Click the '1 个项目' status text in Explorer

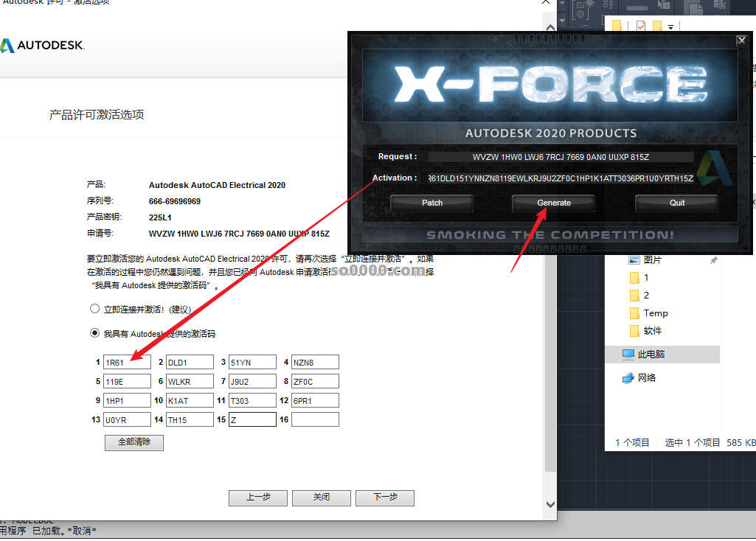[632, 443]
